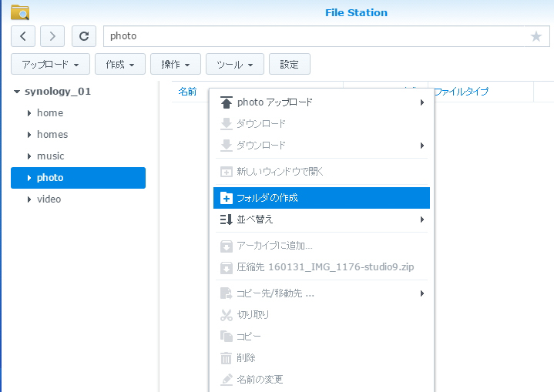The width and height of the screenshot is (554, 392).
Task: Expand the home folder tree arrow
Action: click(x=29, y=113)
